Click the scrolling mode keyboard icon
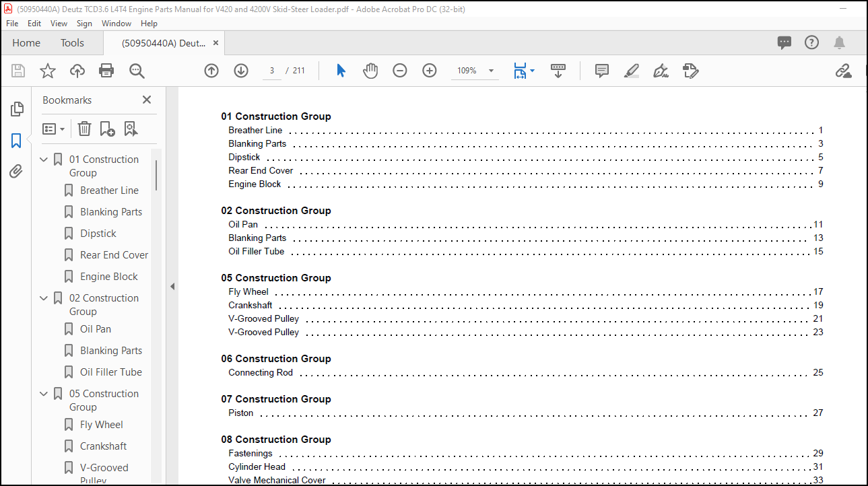 pyautogui.click(x=558, y=71)
